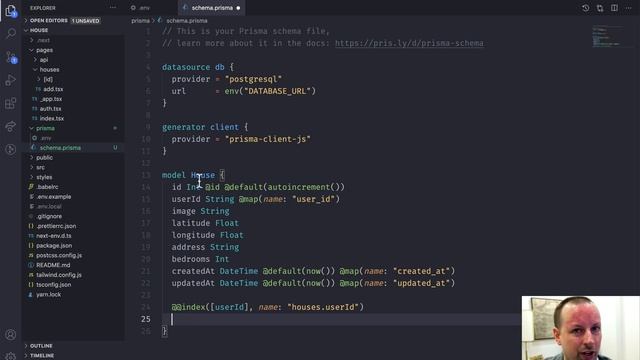
Task: Open next-env.d.ts file
Action: 53,236
